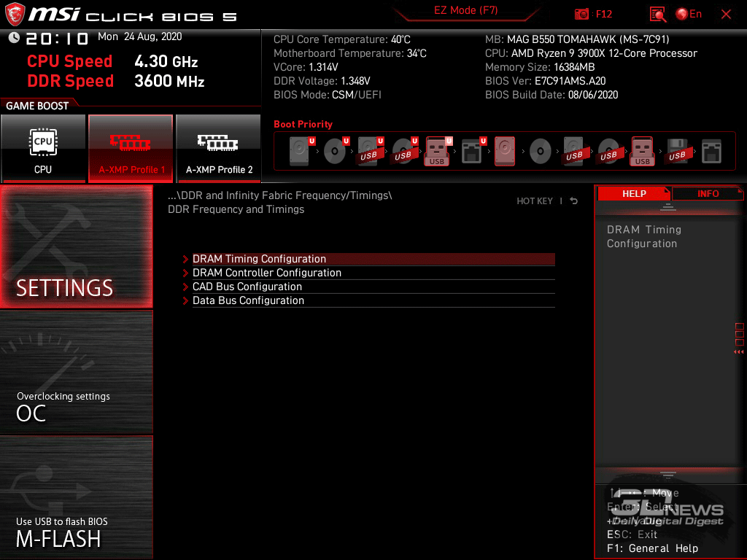Screen dimensions: 747x560
Task: Click DDR Voltage 1.348V reading
Action: [x=322, y=81]
